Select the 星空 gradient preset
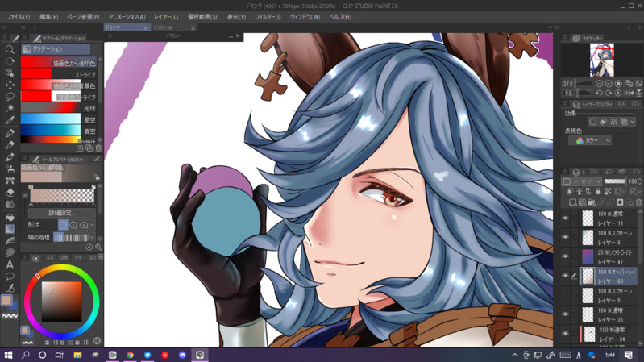The image size is (644, 362). (59, 119)
